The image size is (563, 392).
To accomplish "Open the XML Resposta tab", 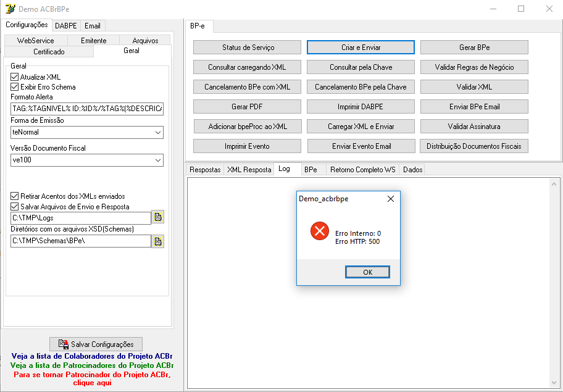I will [x=249, y=169].
